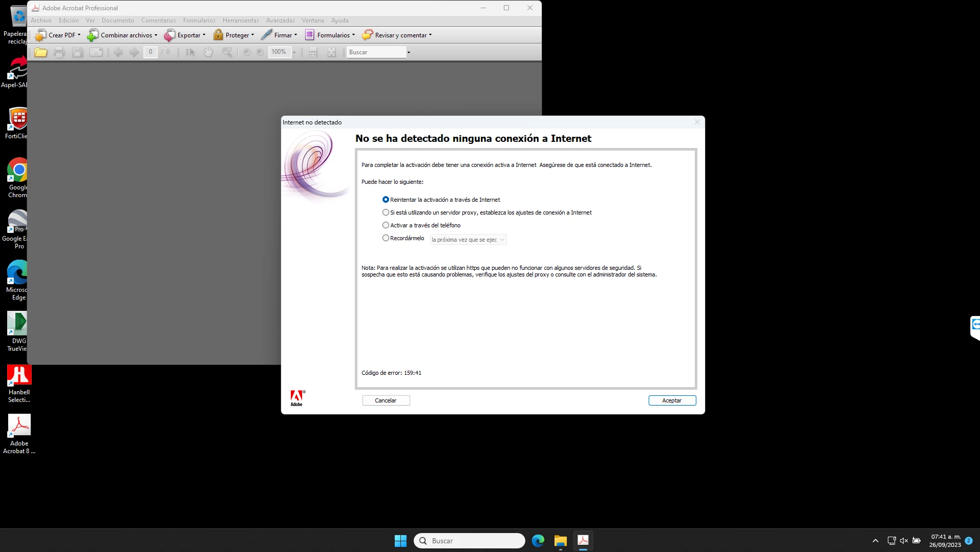Select Reintentar la activación a través de Internet
980x552 pixels.
pyautogui.click(x=386, y=200)
